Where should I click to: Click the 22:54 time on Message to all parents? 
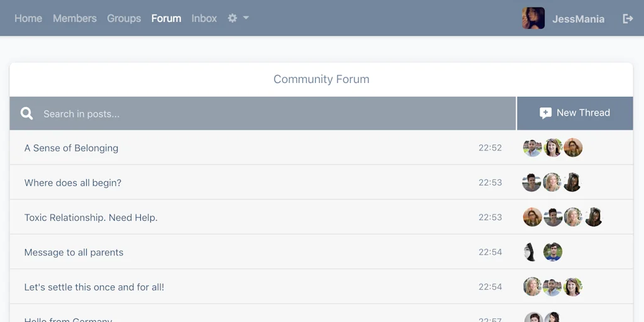click(490, 252)
